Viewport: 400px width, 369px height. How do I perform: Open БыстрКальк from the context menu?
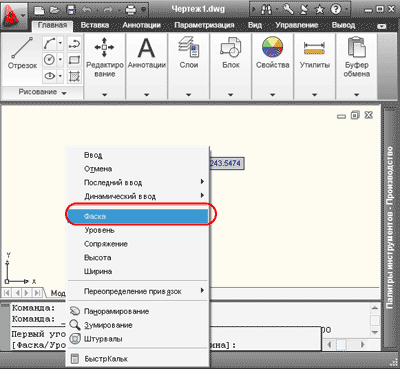[138, 359]
